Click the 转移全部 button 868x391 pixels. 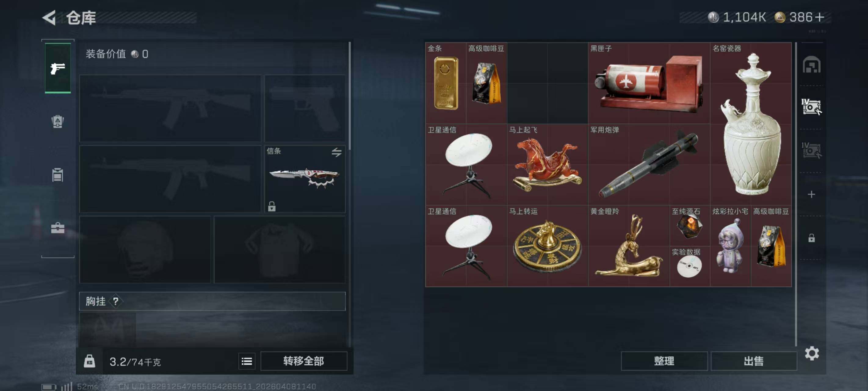click(x=304, y=361)
